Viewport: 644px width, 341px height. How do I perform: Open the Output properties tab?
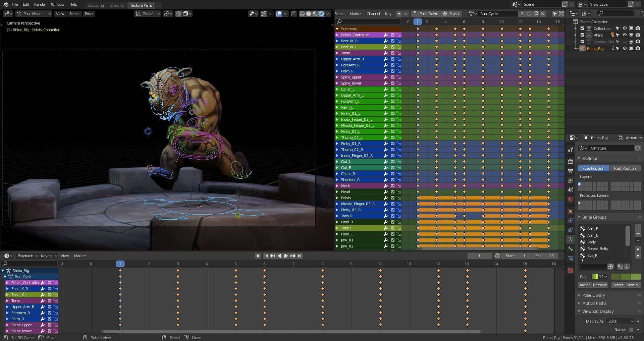(571, 171)
